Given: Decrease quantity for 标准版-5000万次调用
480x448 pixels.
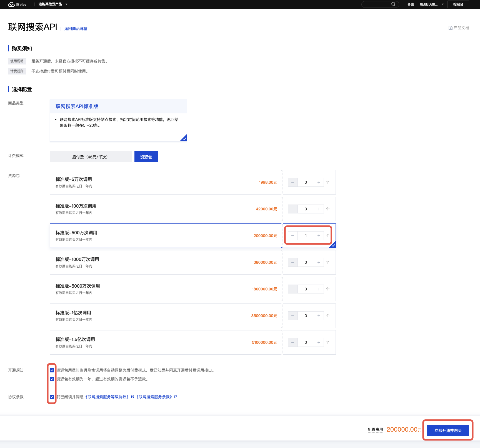Looking at the screenshot, I should [x=293, y=289].
